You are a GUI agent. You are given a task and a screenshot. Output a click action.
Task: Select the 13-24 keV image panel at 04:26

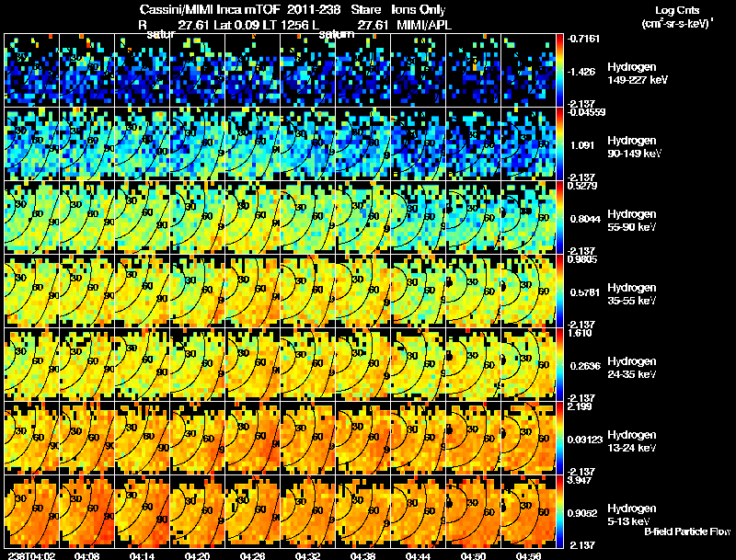click(252, 439)
